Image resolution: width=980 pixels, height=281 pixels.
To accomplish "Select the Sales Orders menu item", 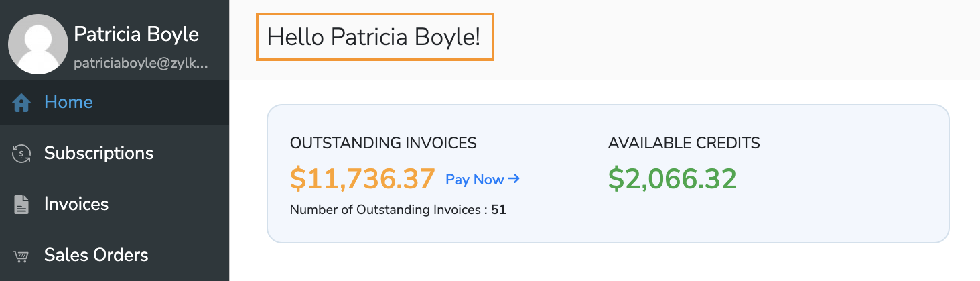I will click(96, 256).
